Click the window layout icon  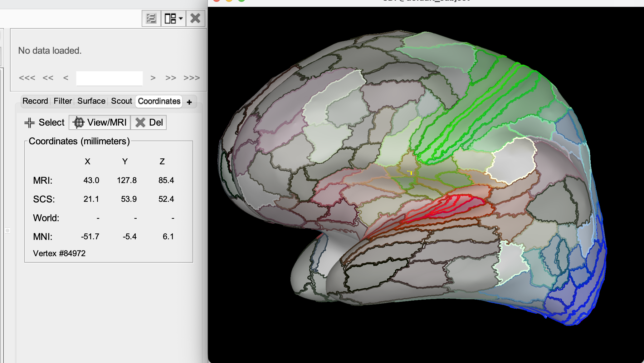[x=170, y=18]
